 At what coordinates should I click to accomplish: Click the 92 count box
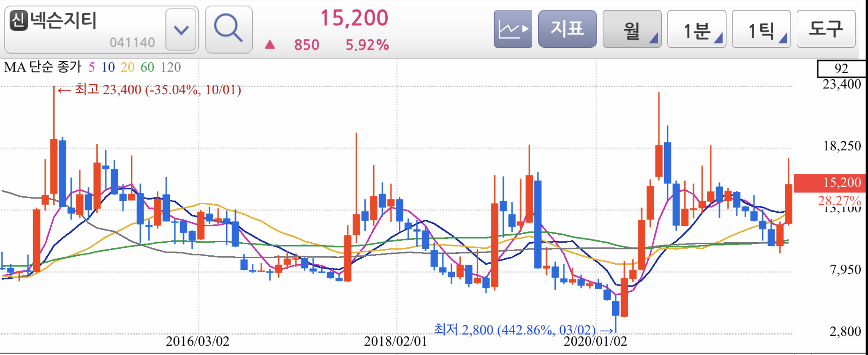click(x=841, y=68)
